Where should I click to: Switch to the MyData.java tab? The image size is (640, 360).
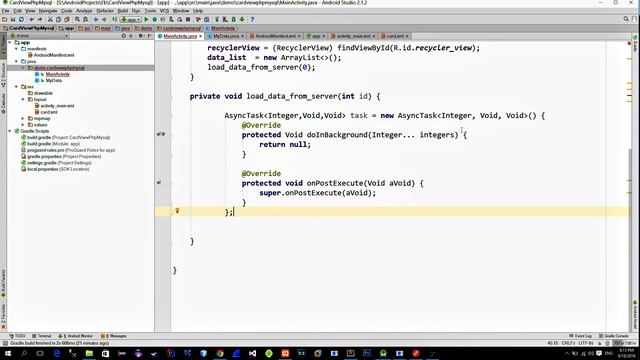226,36
